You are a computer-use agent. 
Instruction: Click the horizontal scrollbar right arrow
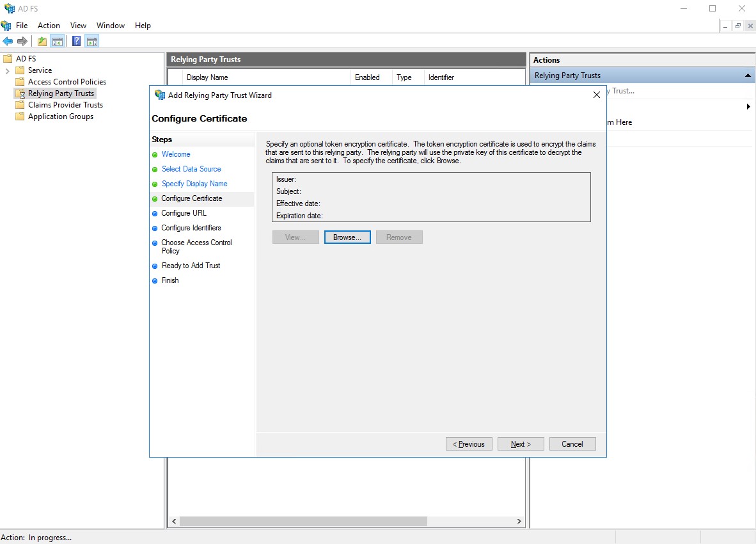(519, 522)
